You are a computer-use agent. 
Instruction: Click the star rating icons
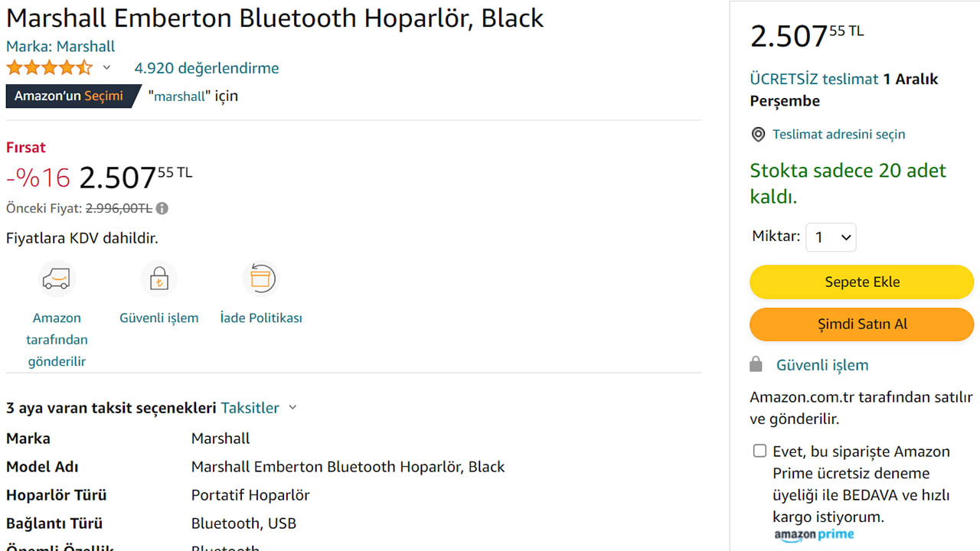tap(49, 68)
